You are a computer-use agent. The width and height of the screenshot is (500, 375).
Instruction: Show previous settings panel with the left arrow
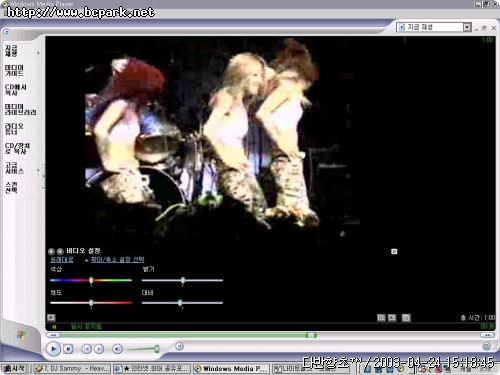[x=51, y=251]
